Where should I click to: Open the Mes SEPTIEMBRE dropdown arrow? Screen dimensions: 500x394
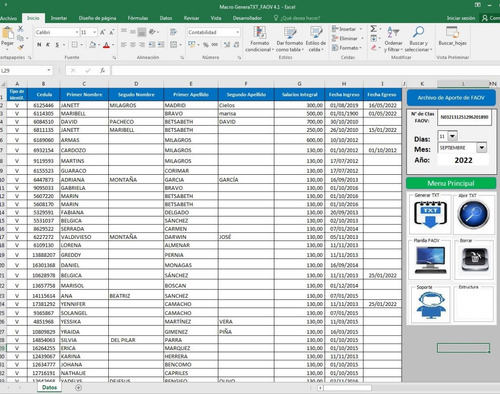point(481,147)
